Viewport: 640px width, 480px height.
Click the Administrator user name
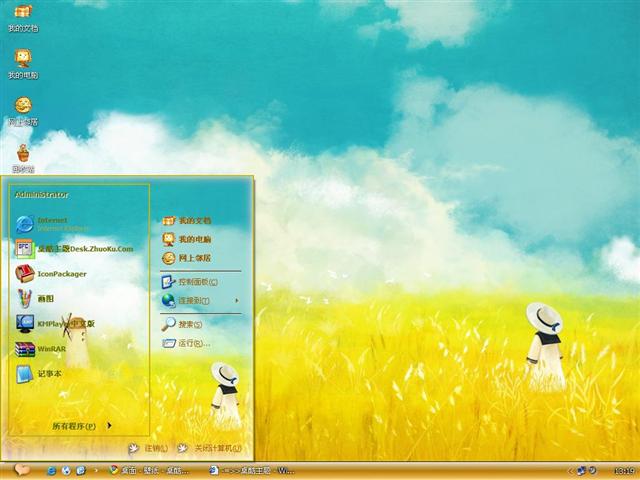[x=42, y=195]
